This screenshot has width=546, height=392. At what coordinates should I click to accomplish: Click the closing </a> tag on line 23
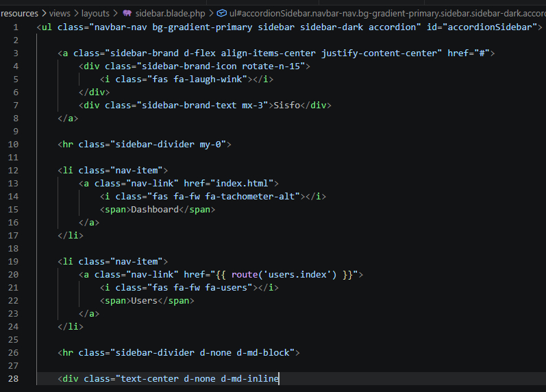(89, 314)
